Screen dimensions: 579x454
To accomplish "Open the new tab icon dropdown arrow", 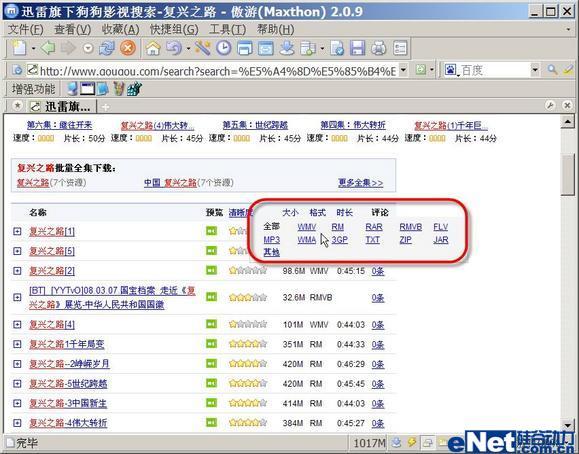I will [33, 48].
